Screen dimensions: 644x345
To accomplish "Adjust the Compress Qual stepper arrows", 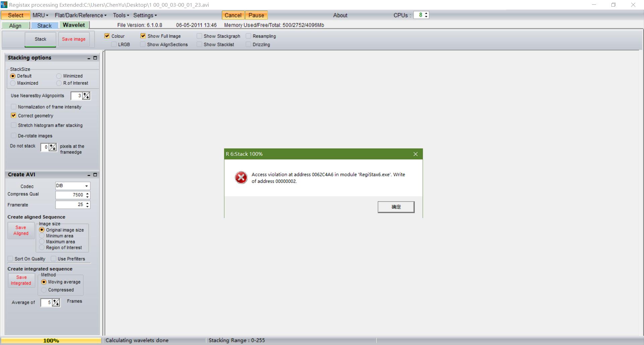I will tap(87, 195).
